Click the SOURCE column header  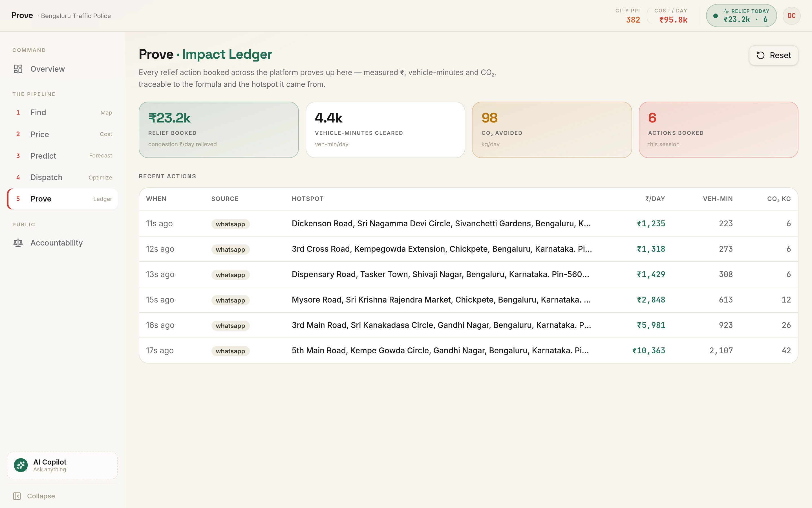click(x=225, y=199)
